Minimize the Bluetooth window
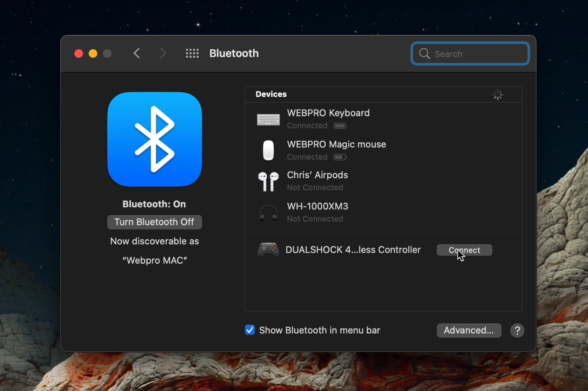 93,54
